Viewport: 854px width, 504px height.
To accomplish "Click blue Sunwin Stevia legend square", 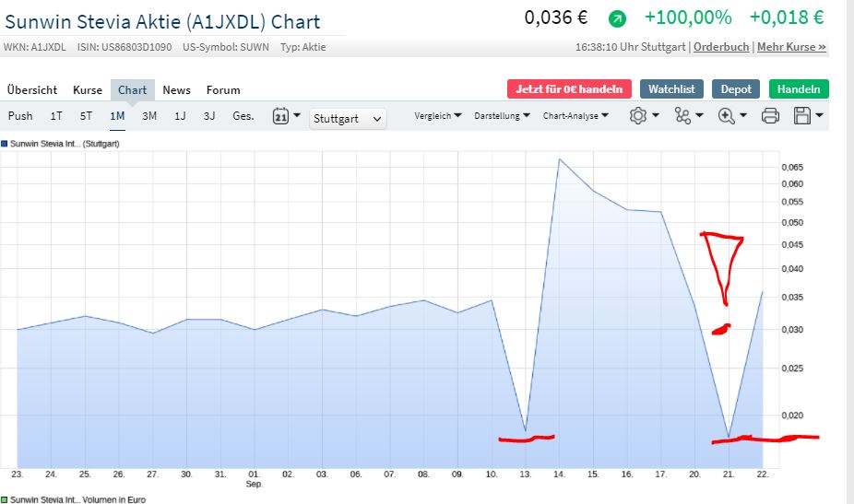I will pyautogui.click(x=5, y=144).
